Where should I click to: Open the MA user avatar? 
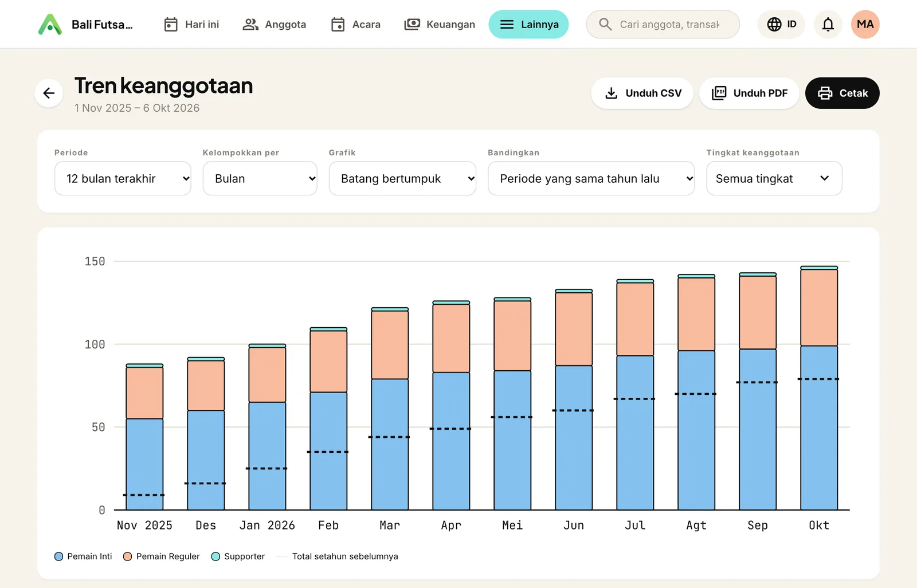865,24
